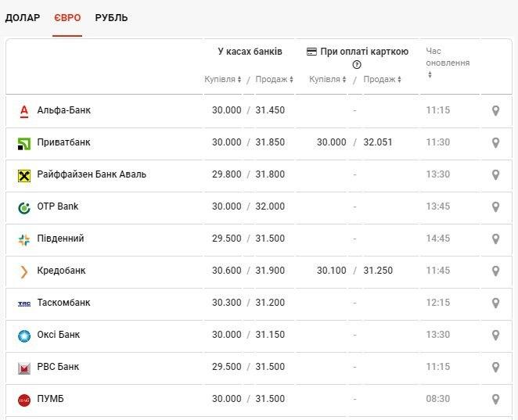Click the question mark help icon

[357, 65]
